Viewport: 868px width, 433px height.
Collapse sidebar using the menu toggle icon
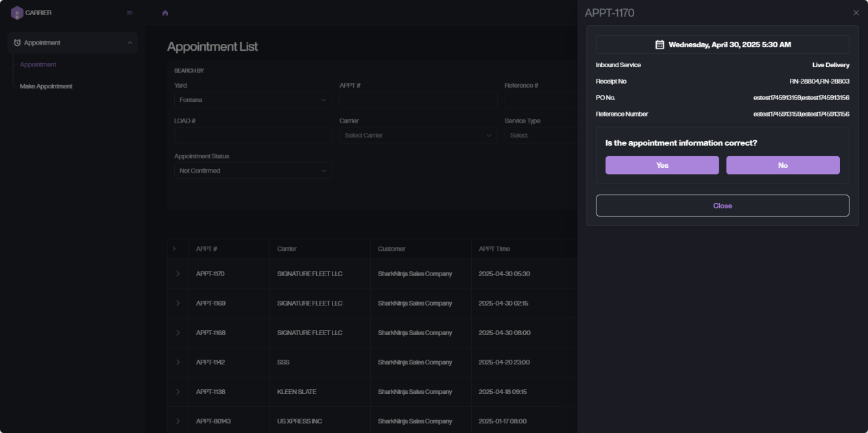[130, 13]
